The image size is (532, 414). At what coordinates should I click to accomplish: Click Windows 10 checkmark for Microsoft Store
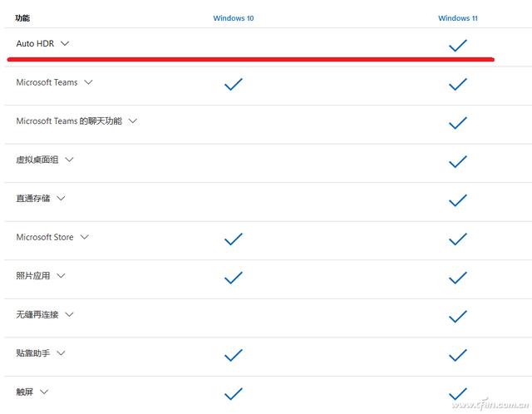pyautogui.click(x=234, y=239)
